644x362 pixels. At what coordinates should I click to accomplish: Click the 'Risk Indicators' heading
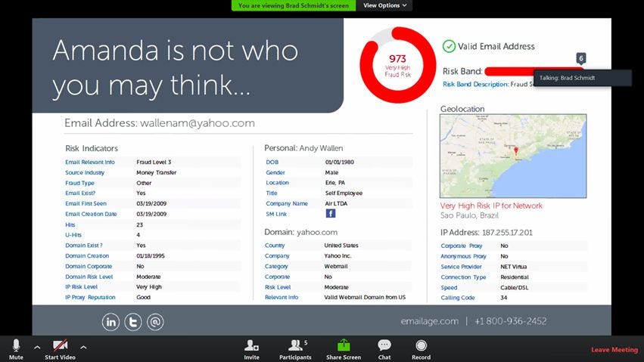pos(92,148)
